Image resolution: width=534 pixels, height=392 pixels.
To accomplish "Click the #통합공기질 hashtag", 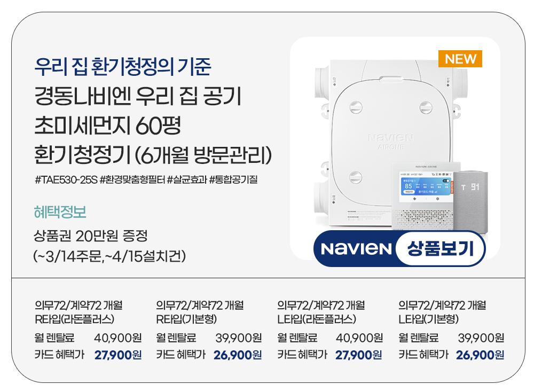I will (233, 179).
